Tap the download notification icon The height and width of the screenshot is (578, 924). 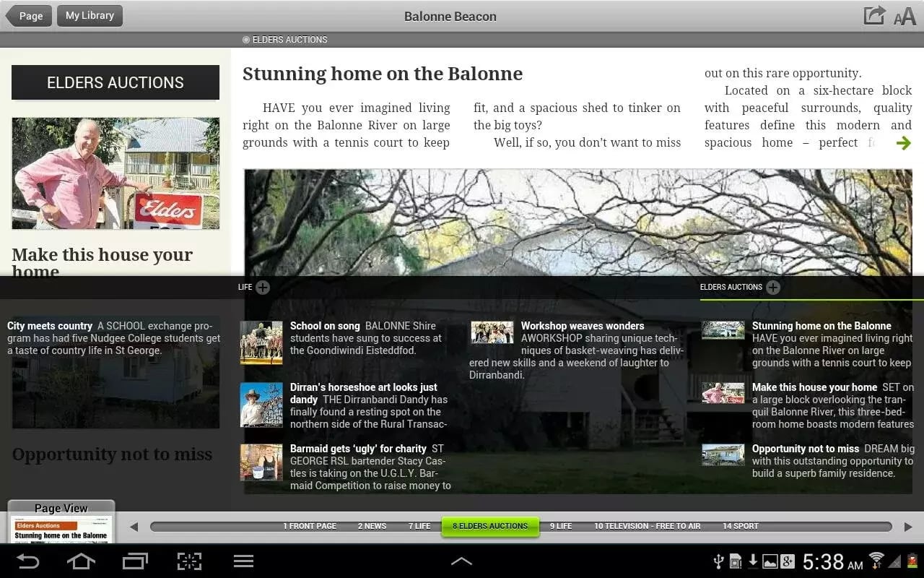[753, 561]
